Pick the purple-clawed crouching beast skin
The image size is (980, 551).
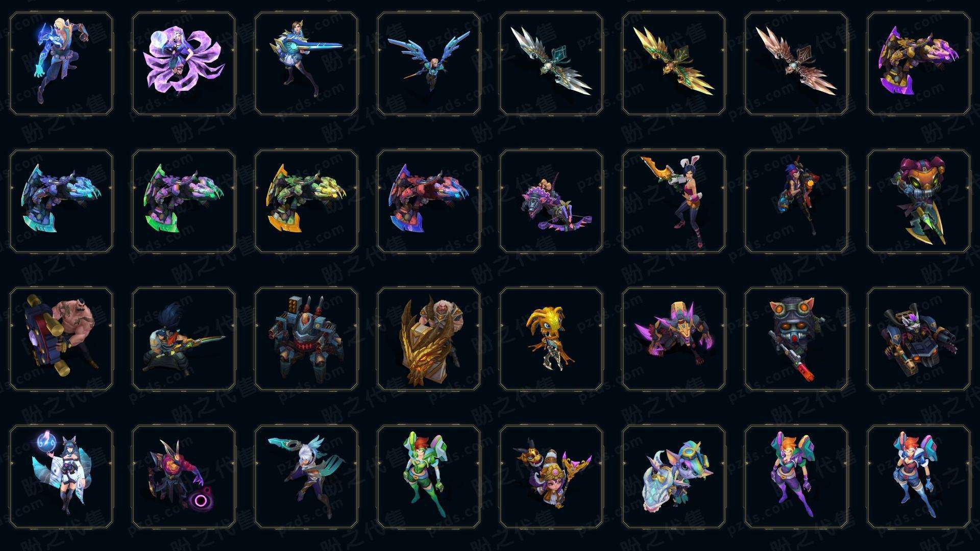tap(674, 339)
